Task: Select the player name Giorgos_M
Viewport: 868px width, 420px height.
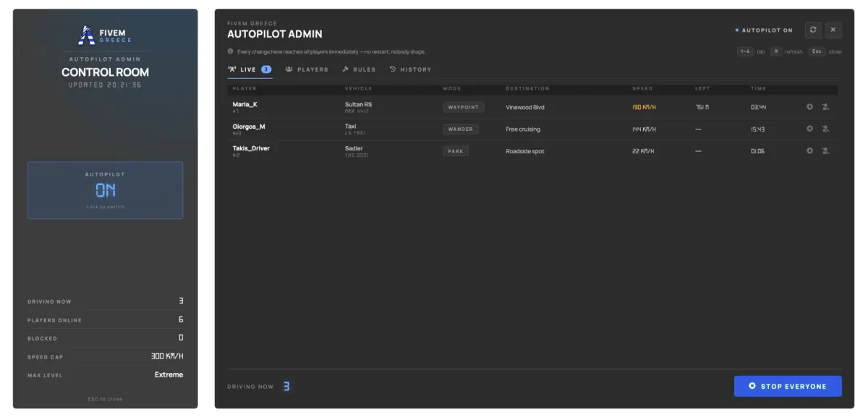Action: click(x=249, y=127)
